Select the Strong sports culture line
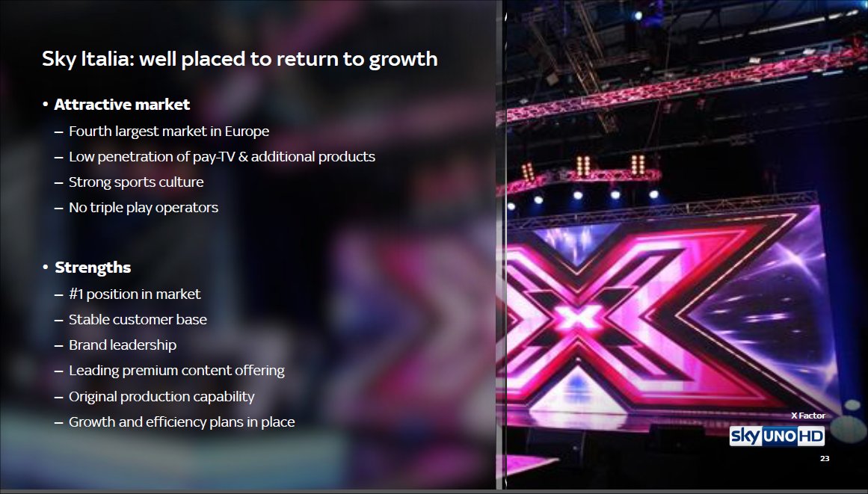 click(x=136, y=182)
